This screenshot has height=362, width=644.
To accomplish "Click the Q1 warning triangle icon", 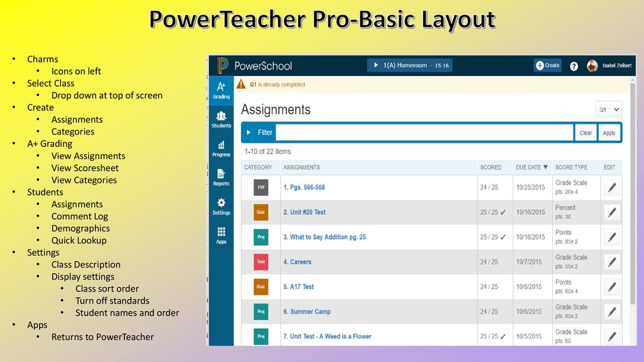I will point(241,84).
